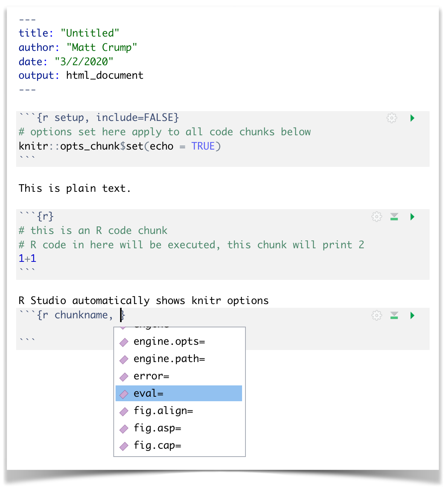Choose engine.path= from the autocomplete list

(x=179, y=359)
